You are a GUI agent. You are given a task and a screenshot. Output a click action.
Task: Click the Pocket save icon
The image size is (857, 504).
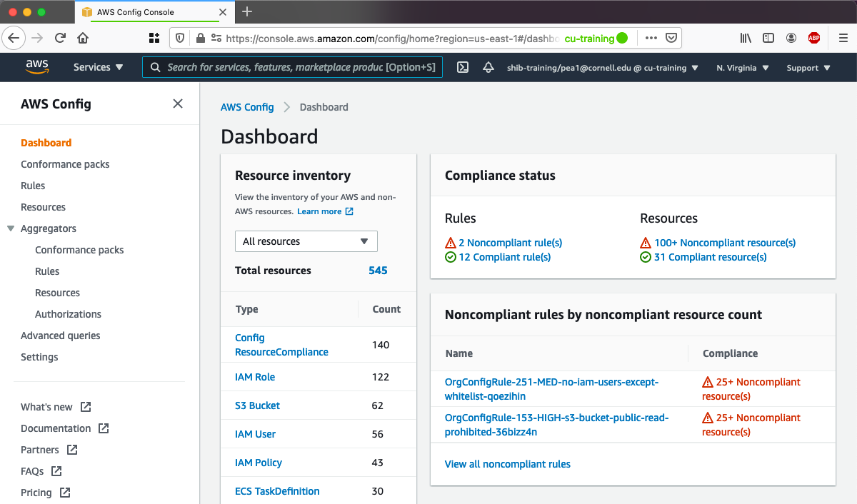671,38
